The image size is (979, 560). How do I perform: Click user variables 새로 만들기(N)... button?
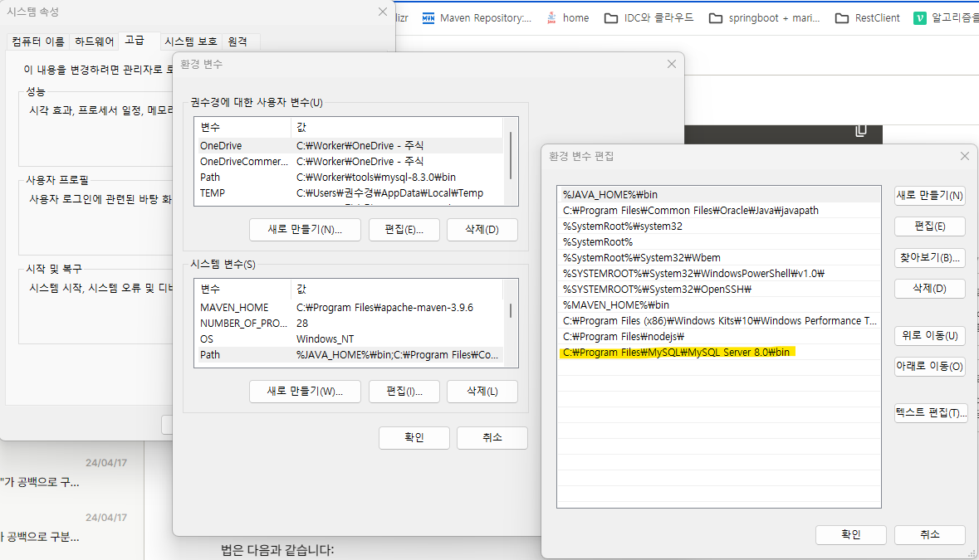(305, 230)
